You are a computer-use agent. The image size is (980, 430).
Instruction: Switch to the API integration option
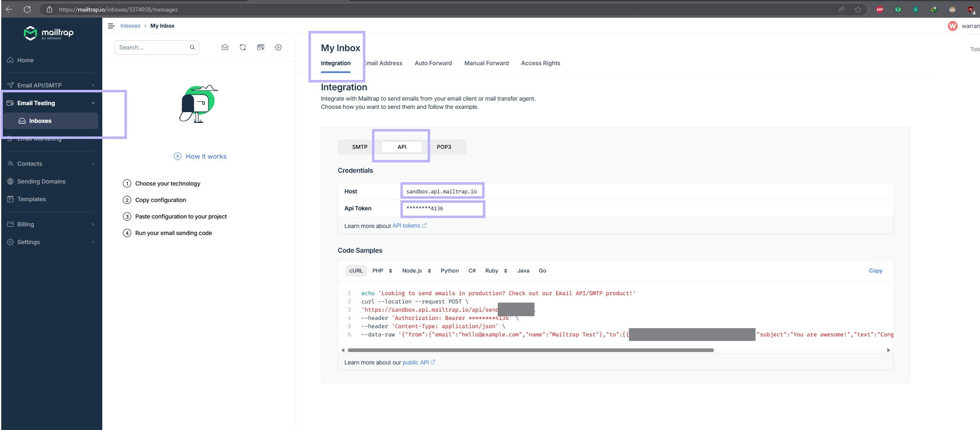coord(402,147)
